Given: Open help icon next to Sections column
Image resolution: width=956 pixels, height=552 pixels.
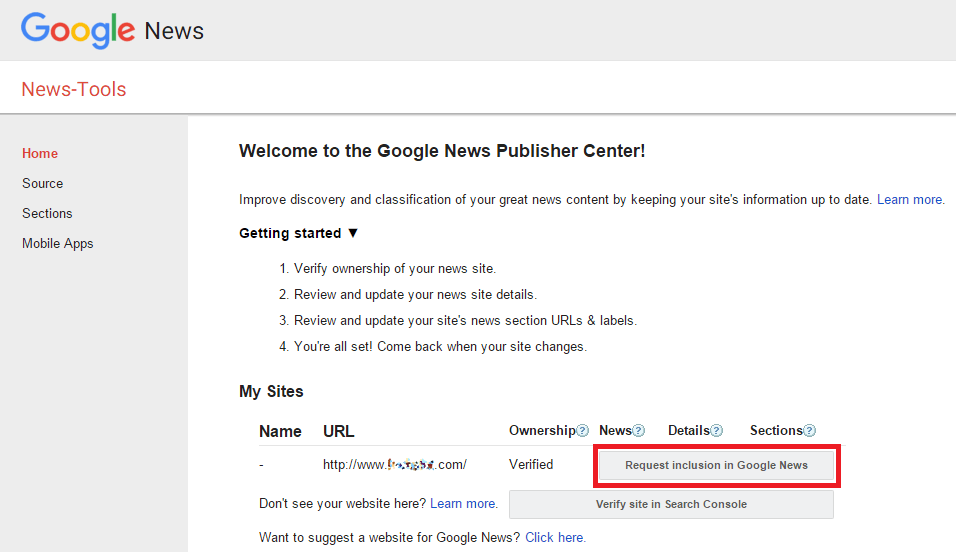Looking at the screenshot, I should click(x=809, y=431).
